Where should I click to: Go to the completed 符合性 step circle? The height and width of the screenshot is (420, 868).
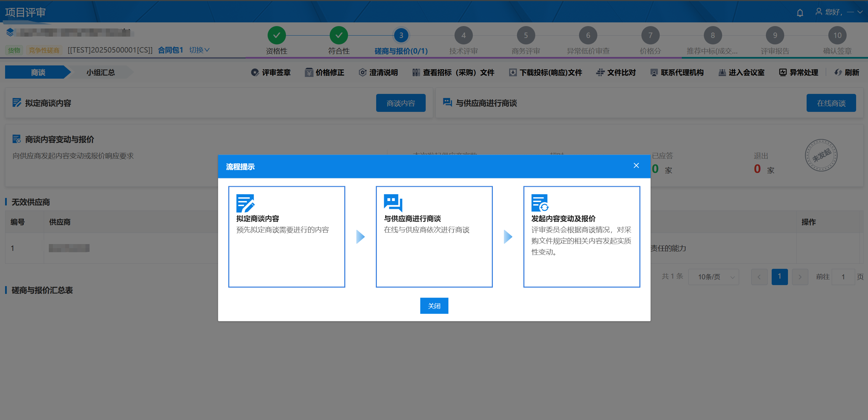(339, 35)
